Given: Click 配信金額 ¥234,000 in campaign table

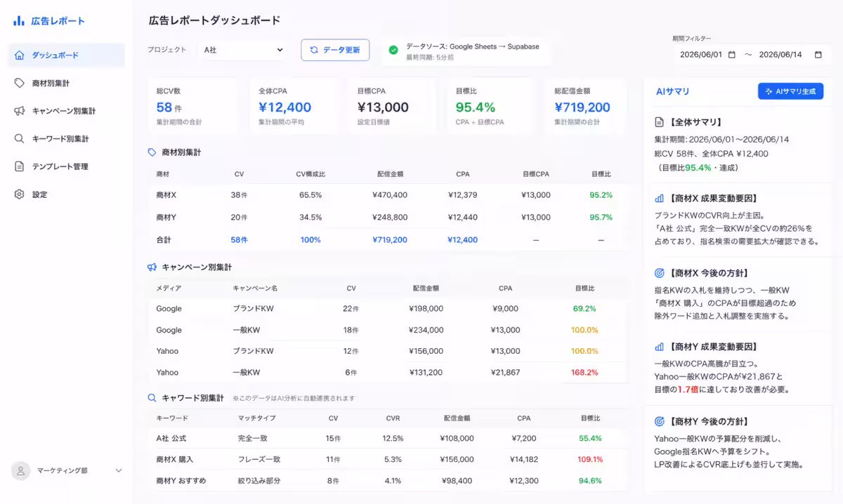Looking at the screenshot, I should (426, 330).
